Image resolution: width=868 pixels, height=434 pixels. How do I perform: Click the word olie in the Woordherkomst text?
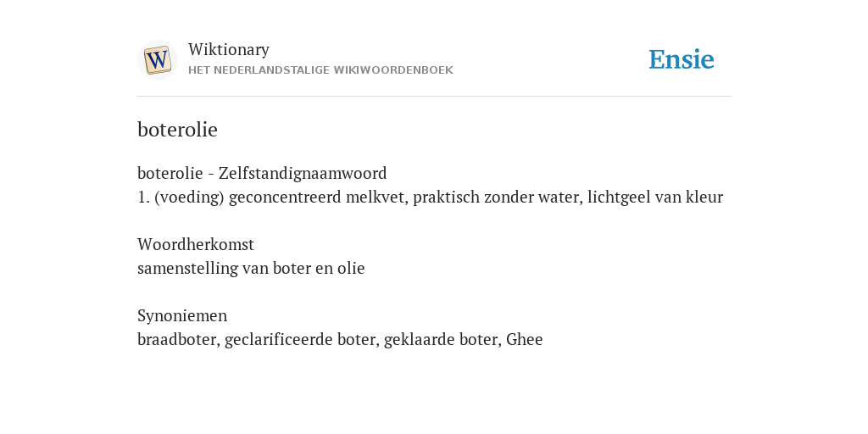pos(351,269)
